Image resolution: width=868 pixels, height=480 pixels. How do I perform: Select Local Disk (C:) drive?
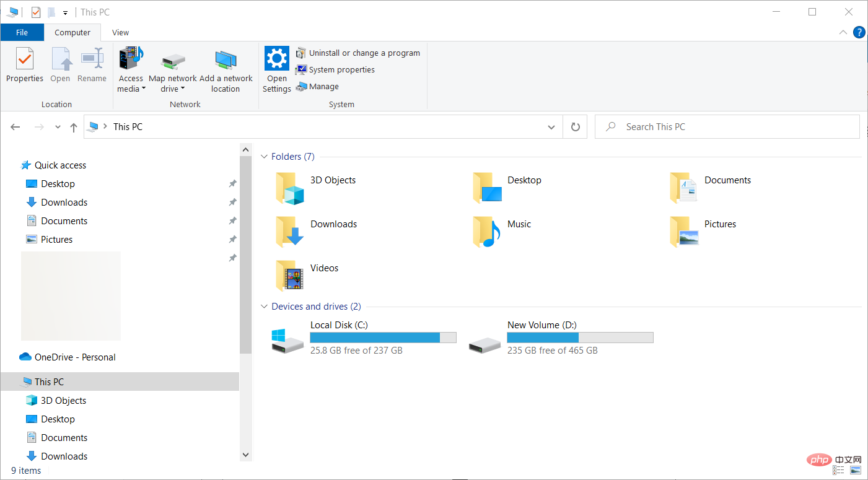click(364, 338)
